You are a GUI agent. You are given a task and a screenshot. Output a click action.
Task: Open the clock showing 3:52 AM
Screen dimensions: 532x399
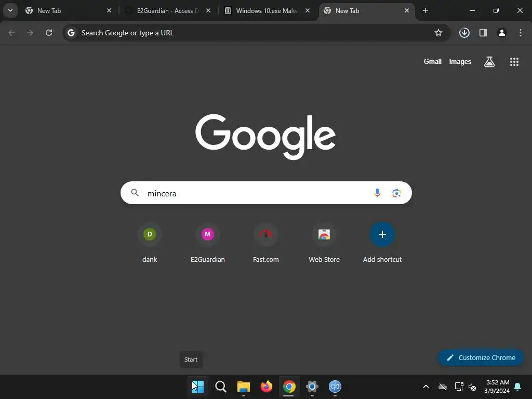click(497, 387)
